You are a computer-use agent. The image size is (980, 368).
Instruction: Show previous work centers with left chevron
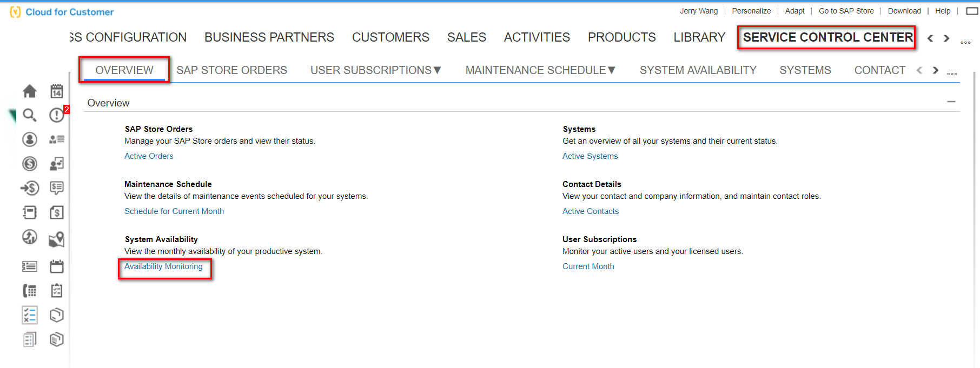pyautogui.click(x=930, y=38)
